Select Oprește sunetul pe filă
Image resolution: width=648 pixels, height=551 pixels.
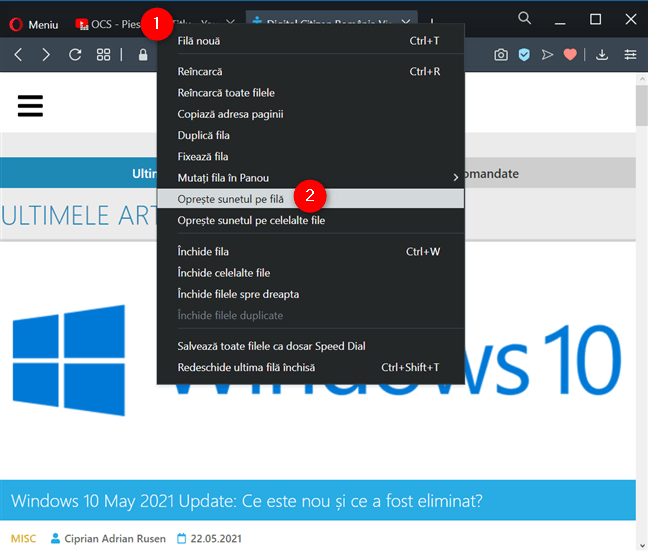point(311,199)
